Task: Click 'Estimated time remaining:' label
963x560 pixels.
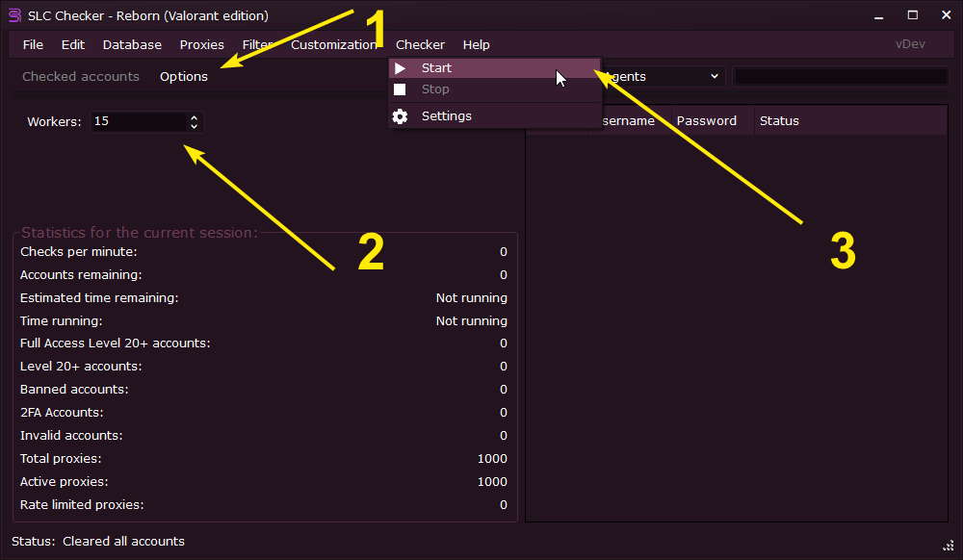Action: tap(99, 298)
